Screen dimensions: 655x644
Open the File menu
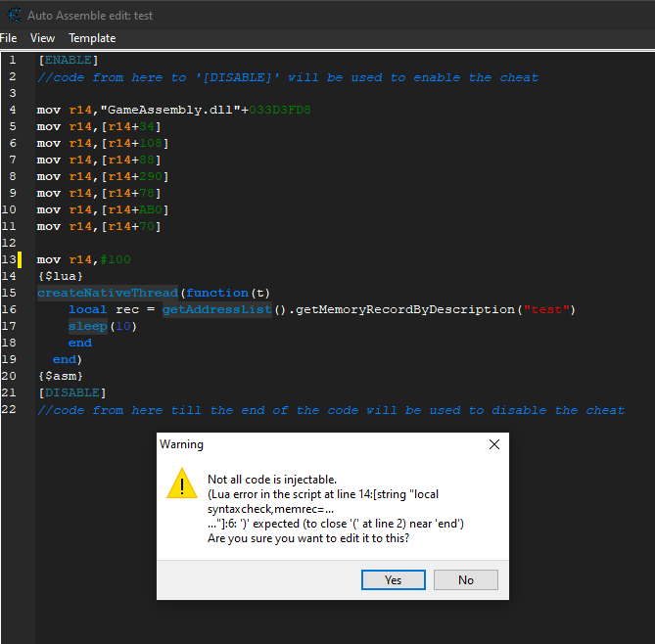point(9,38)
